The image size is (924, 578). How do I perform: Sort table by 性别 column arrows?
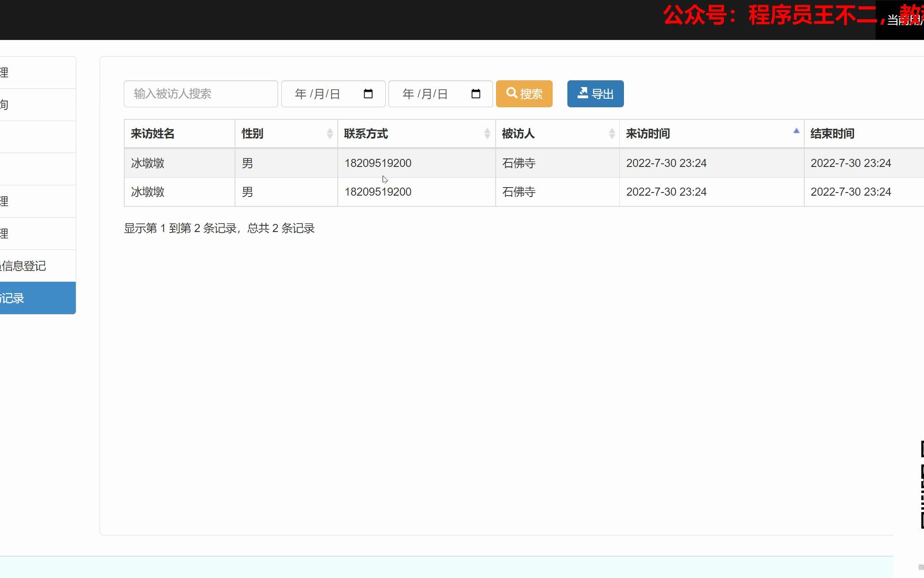(330, 133)
